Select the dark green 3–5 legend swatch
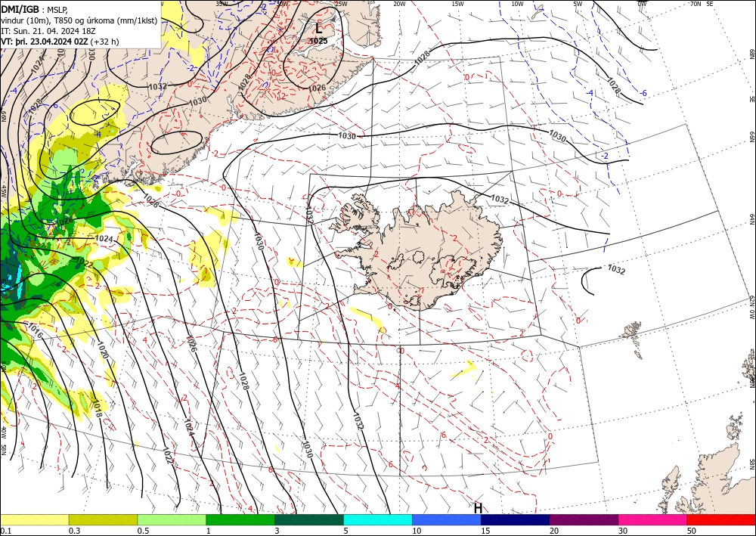Viewport: 756px width, 536px height. pyautogui.click(x=309, y=519)
